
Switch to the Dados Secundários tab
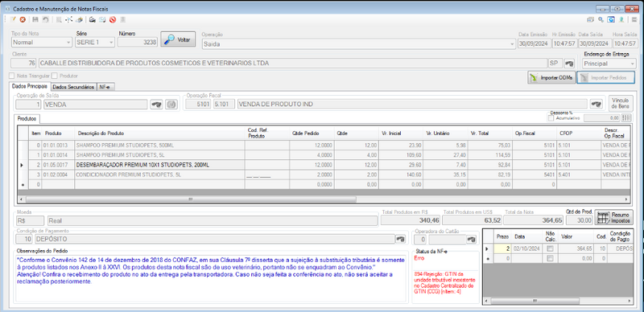point(74,87)
